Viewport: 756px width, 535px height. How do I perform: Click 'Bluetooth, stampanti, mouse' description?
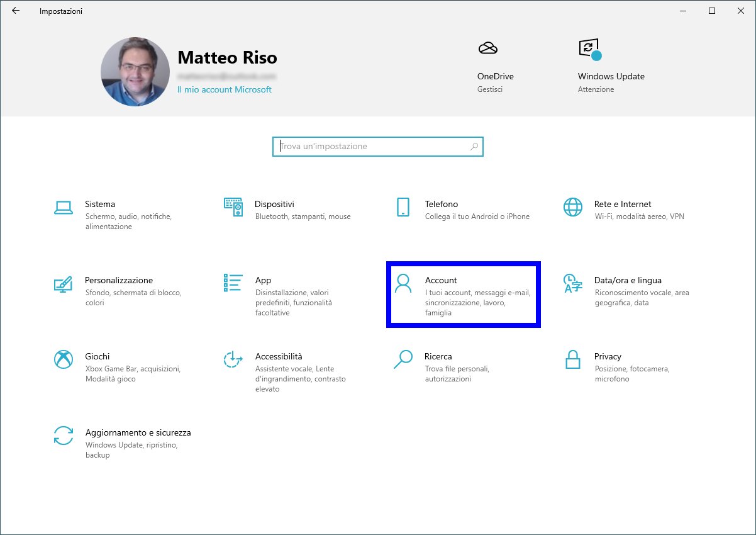pyautogui.click(x=303, y=217)
